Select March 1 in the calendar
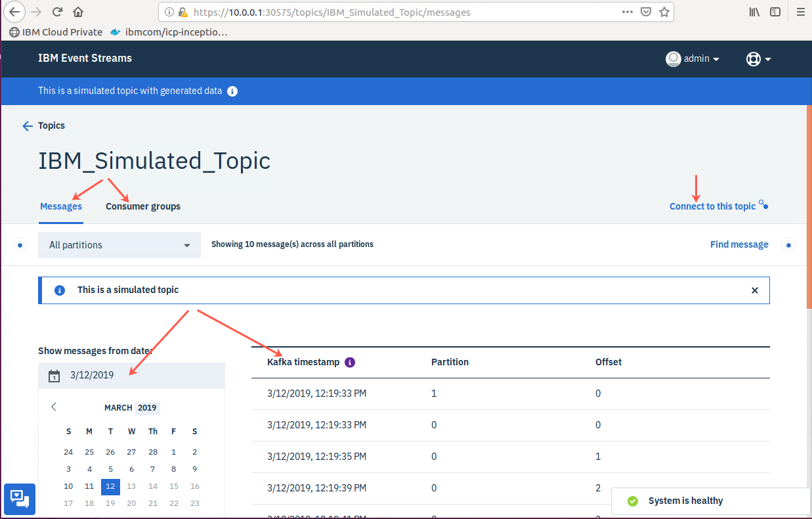 174,452
